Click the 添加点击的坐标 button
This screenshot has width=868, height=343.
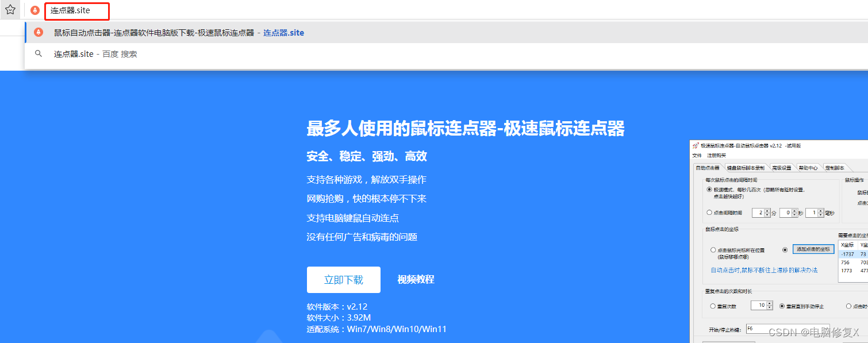[x=813, y=249]
